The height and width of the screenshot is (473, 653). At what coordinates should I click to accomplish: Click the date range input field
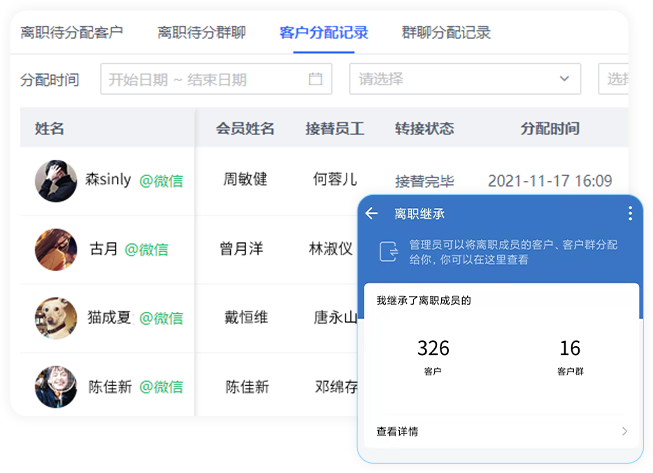[216, 79]
